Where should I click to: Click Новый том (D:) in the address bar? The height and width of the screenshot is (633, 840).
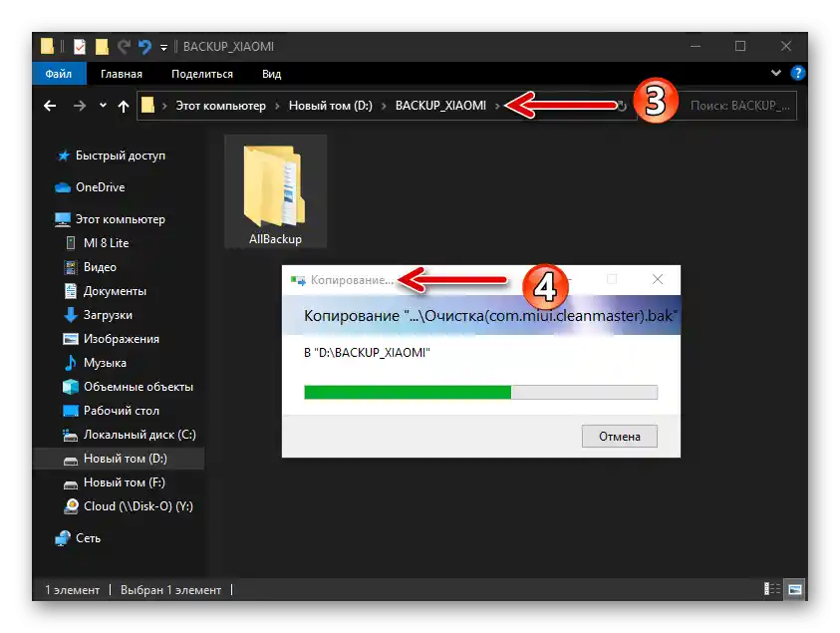(x=331, y=106)
